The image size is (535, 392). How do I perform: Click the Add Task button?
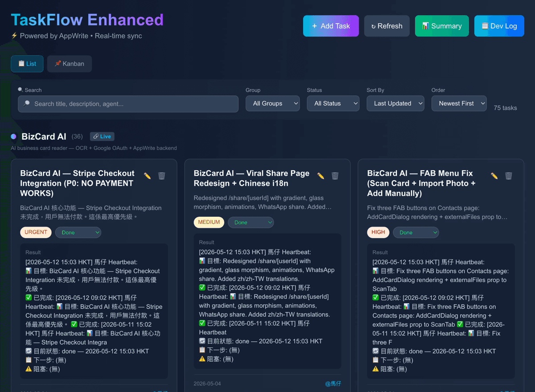pos(331,26)
